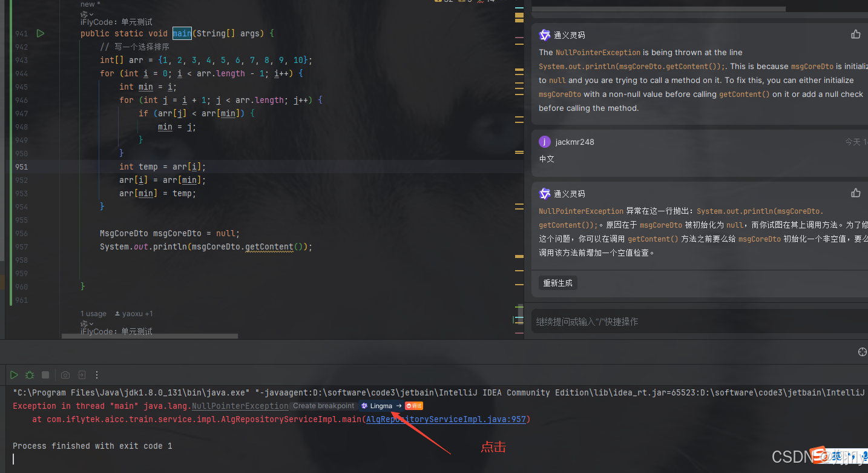Click the 重新生成 regenerate button
This screenshot has height=473, width=868.
click(x=557, y=283)
